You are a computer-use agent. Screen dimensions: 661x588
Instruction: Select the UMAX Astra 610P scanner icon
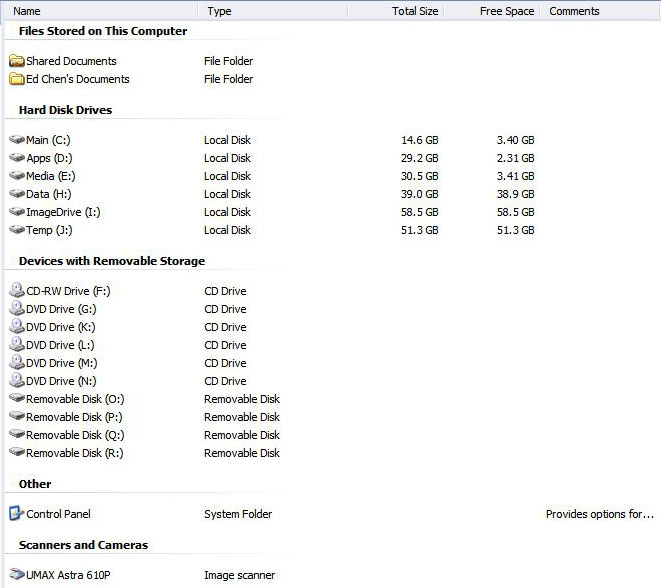click(17, 575)
